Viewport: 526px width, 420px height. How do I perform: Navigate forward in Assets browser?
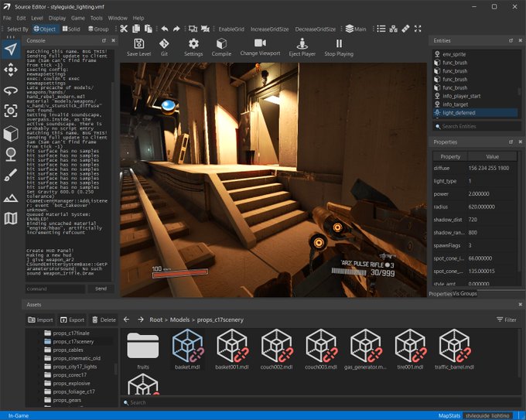coord(141,319)
